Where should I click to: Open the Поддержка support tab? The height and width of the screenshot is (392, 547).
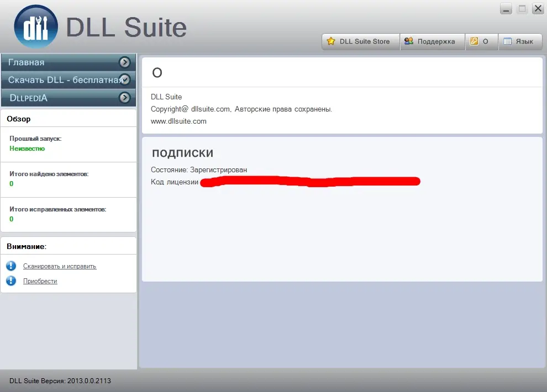[x=433, y=41]
